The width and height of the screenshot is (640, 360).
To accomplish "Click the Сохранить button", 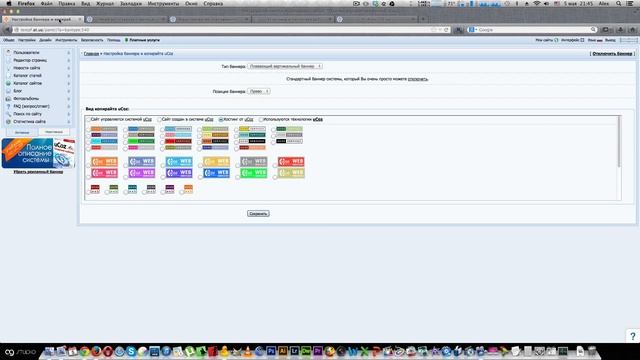I will point(258,213).
